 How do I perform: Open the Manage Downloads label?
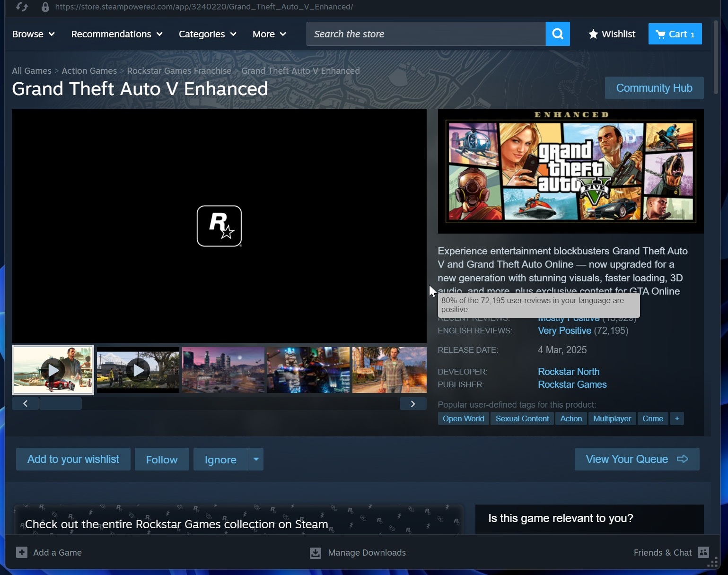point(367,552)
